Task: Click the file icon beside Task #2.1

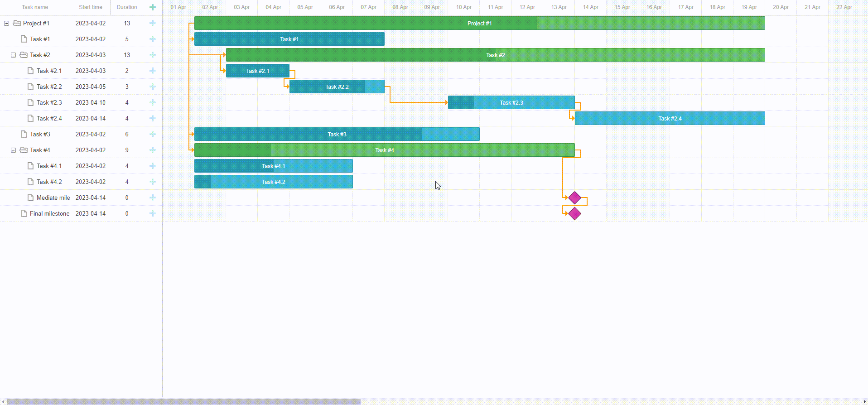Action: 30,71
